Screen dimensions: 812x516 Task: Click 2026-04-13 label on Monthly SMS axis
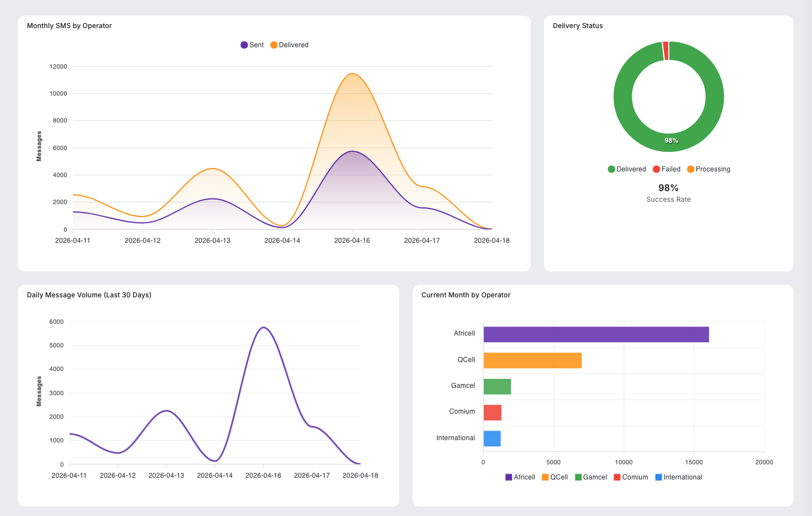(x=212, y=241)
